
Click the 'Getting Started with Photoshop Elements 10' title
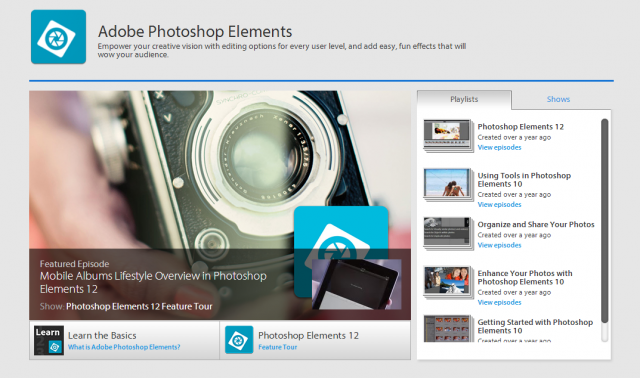click(535, 326)
